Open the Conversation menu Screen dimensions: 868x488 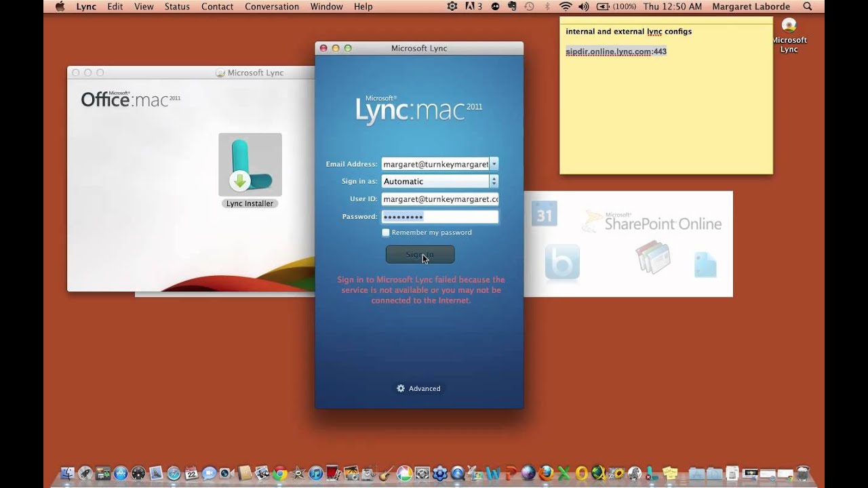tap(272, 7)
